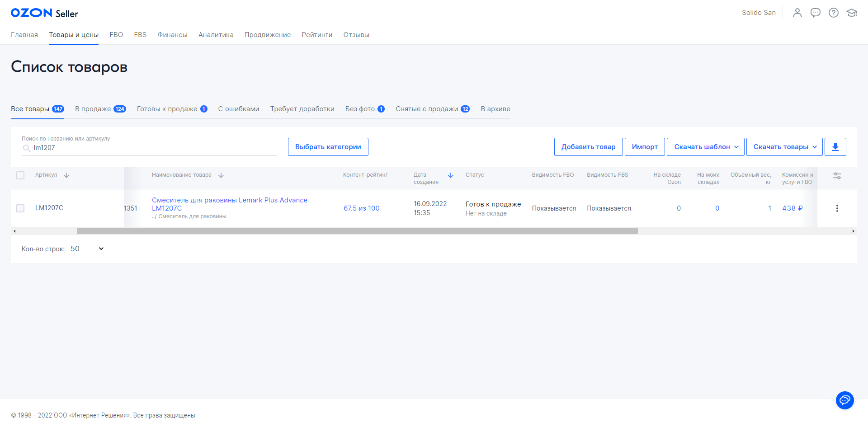The height and width of the screenshot is (432, 868).
Task: Open three-dot menu for LM1207C row
Action: pyautogui.click(x=837, y=208)
